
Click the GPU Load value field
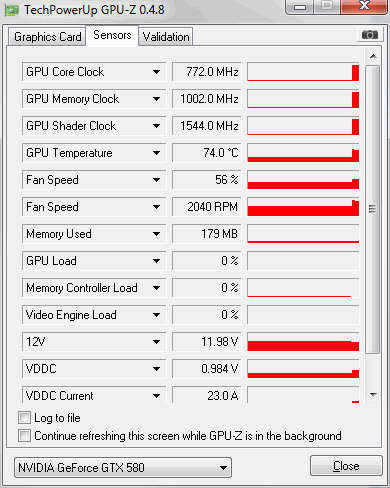coord(207,261)
